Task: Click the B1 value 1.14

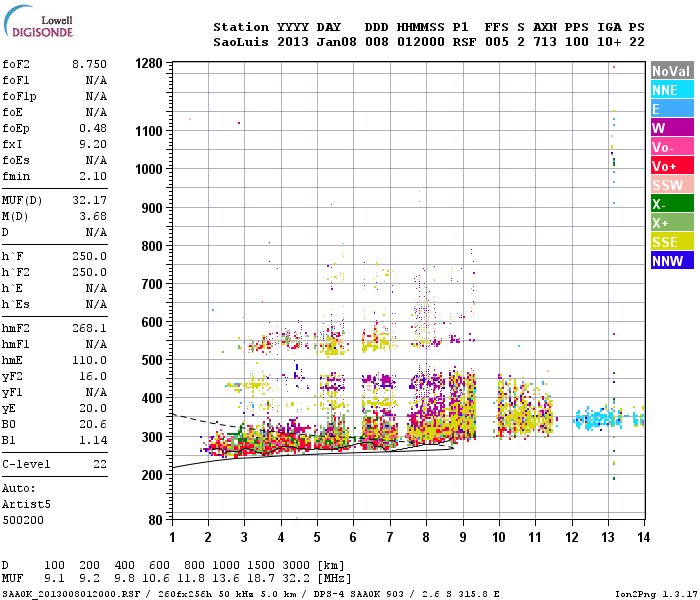Action: (x=93, y=441)
